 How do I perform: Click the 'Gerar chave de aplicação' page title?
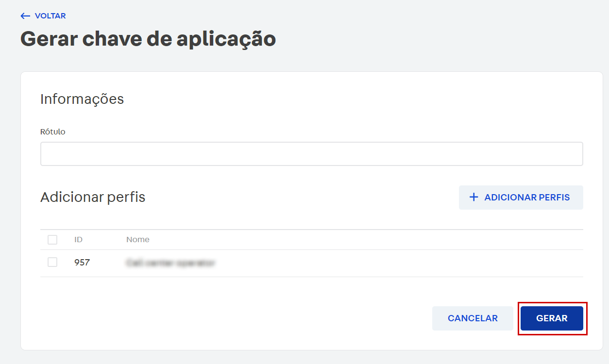[x=148, y=39]
